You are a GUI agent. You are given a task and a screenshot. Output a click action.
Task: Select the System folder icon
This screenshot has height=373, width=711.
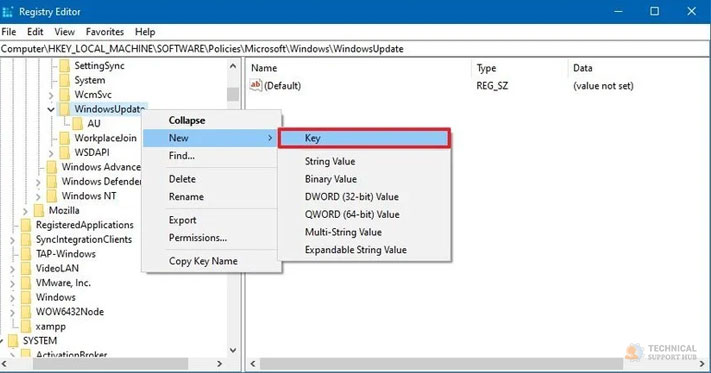point(65,80)
